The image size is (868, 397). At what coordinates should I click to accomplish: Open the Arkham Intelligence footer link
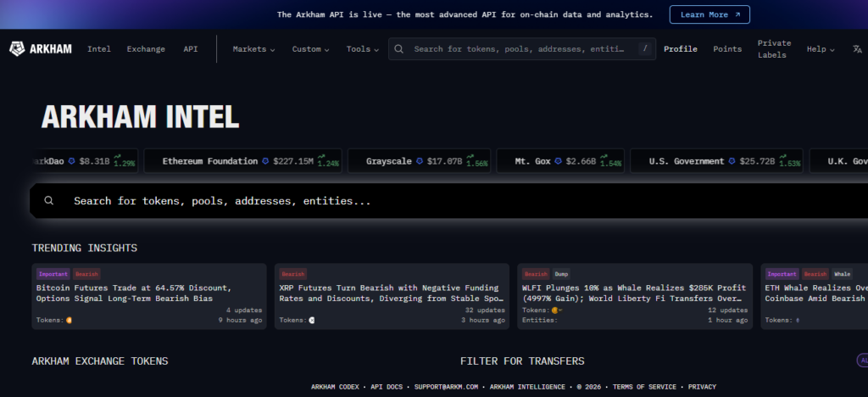pos(527,387)
